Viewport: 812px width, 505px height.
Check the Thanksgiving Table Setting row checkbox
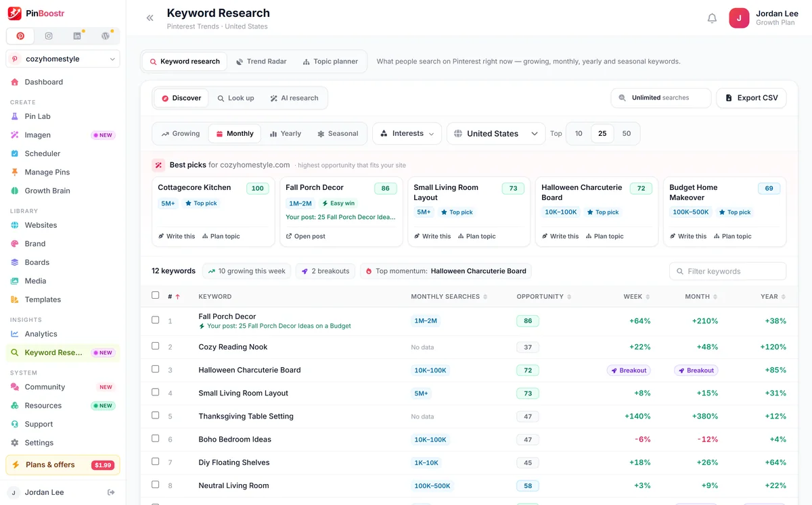pos(156,415)
